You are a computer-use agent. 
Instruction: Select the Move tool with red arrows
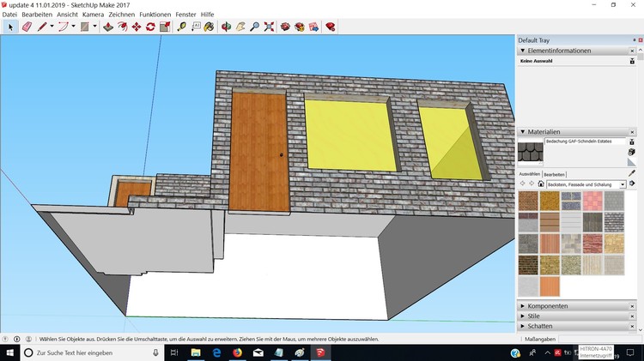tap(137, 27)
